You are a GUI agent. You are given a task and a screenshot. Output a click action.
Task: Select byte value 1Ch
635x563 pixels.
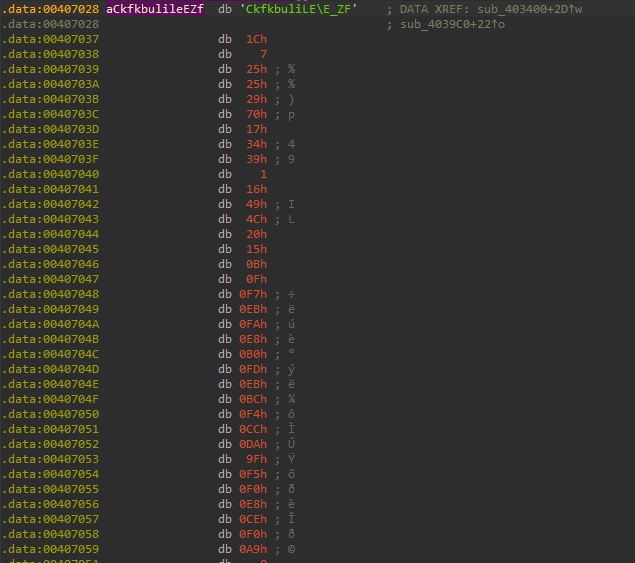click(256, 39)
